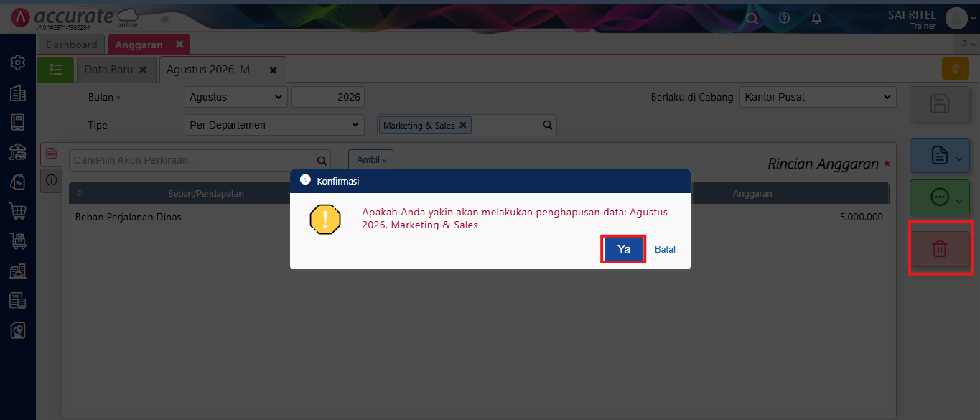Click Batal to cancel deletion
Image resolution: width=980 pixels, height=420 pixels.
[x=665, y=249]
